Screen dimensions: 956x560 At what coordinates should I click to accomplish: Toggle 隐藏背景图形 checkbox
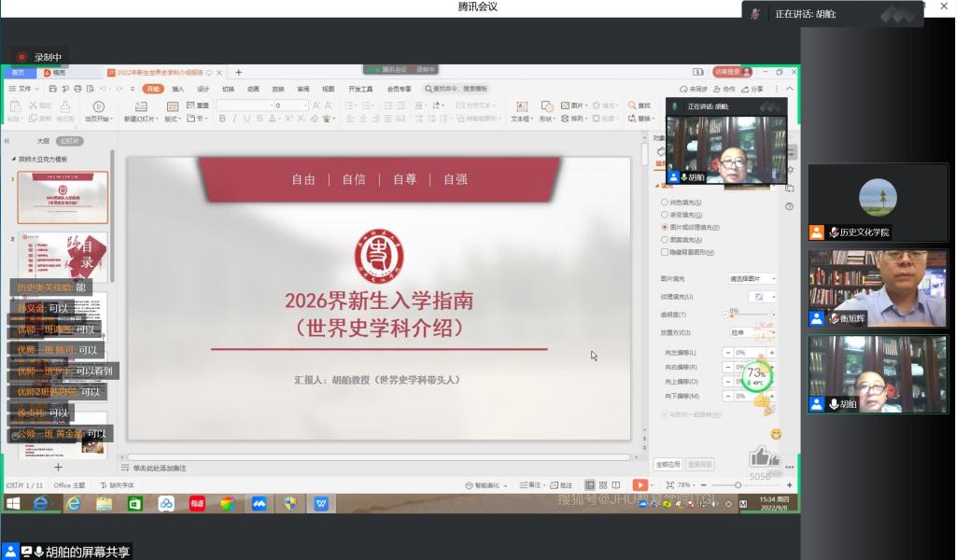(665, 252)
